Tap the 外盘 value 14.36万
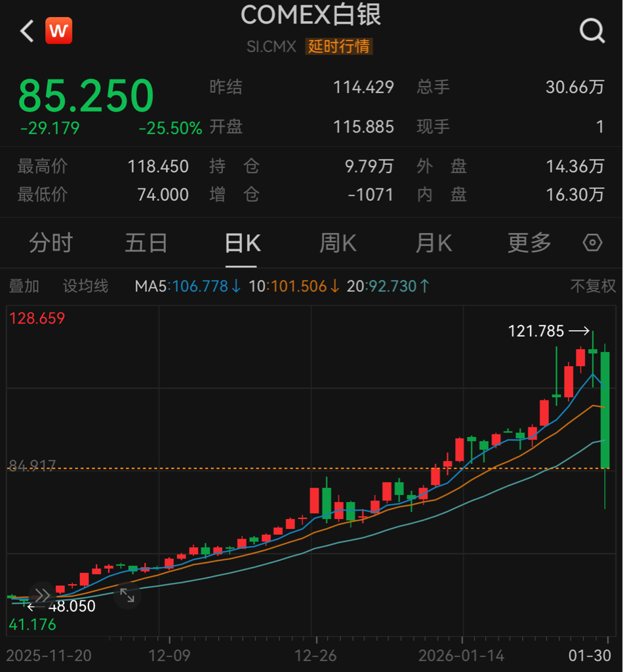This screenshot has height=672, width=623. coord(574,166)
